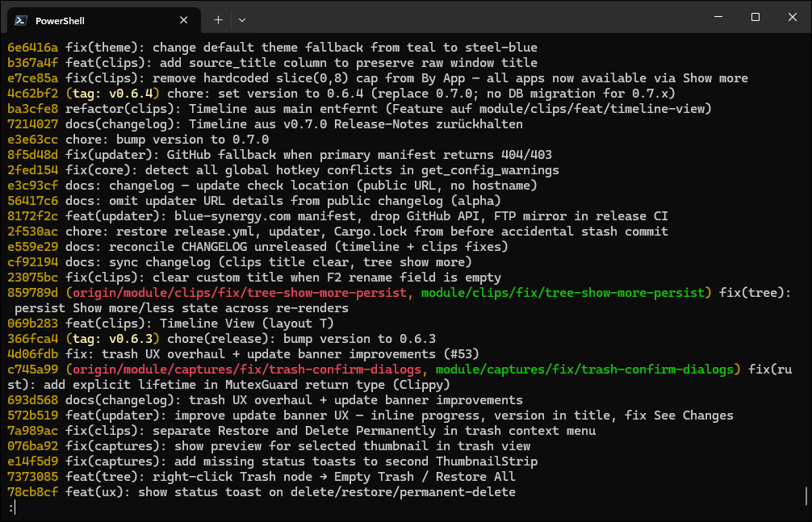Open a new terminal tab with the plus icon

[218, 19]
